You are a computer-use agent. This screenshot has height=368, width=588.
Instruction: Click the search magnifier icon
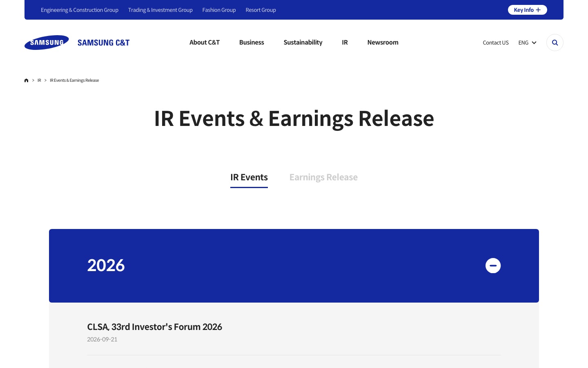click(555, 43)
